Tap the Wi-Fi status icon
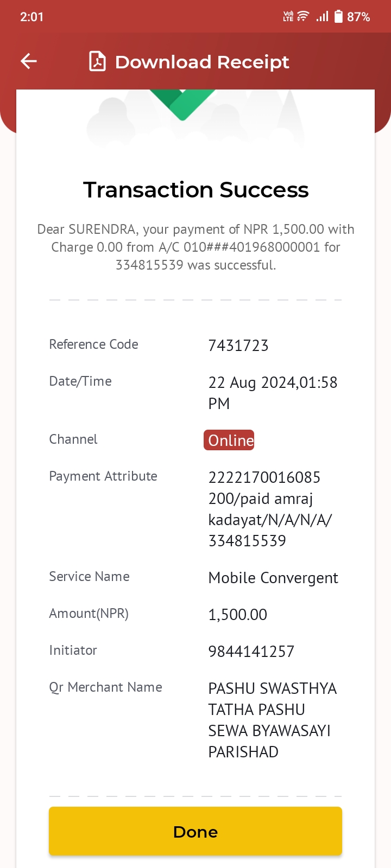The image size is (391, 868). point(303,16)
